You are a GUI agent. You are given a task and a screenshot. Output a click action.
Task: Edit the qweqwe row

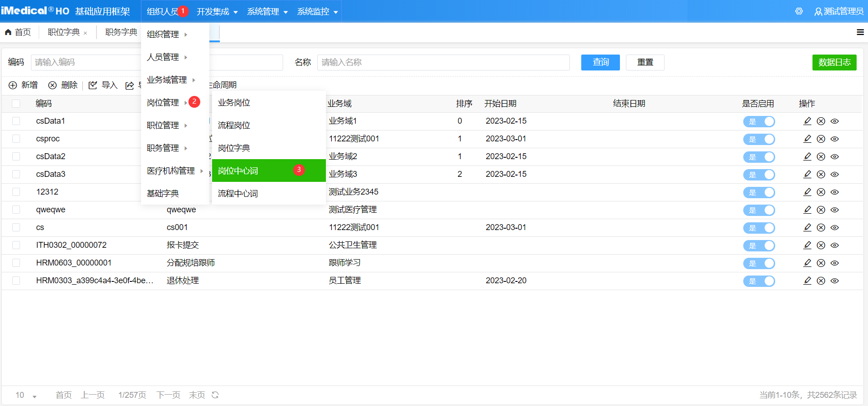pyautogui.click(x=807, y=210)
